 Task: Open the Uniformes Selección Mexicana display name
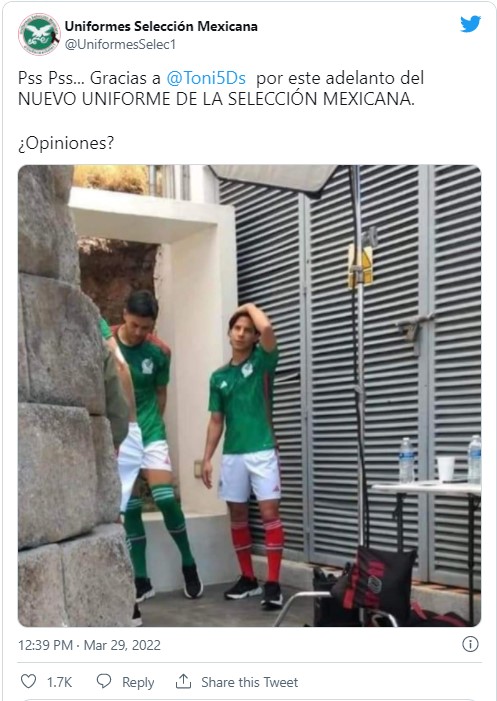pos(161,26)
